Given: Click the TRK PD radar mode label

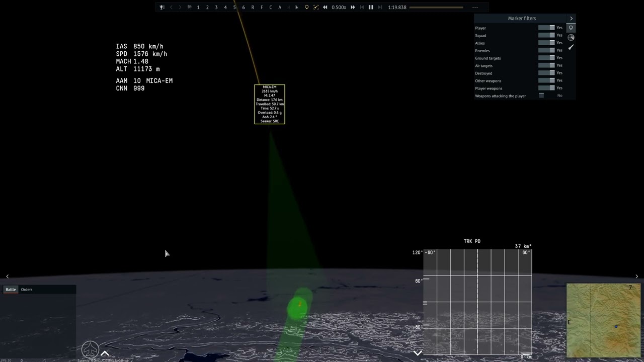Looking at the screenshot, I should tap(472, 241).
